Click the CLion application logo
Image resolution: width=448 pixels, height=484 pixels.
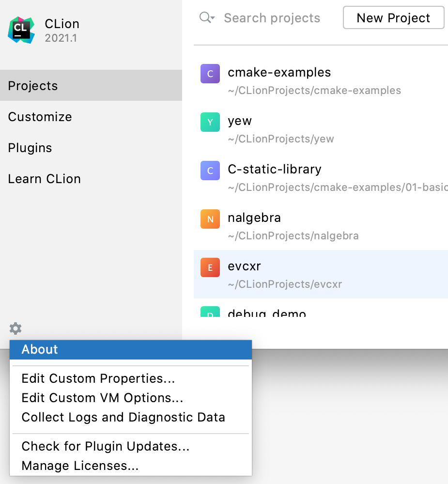pyautogui.click(x=22, y=29)
